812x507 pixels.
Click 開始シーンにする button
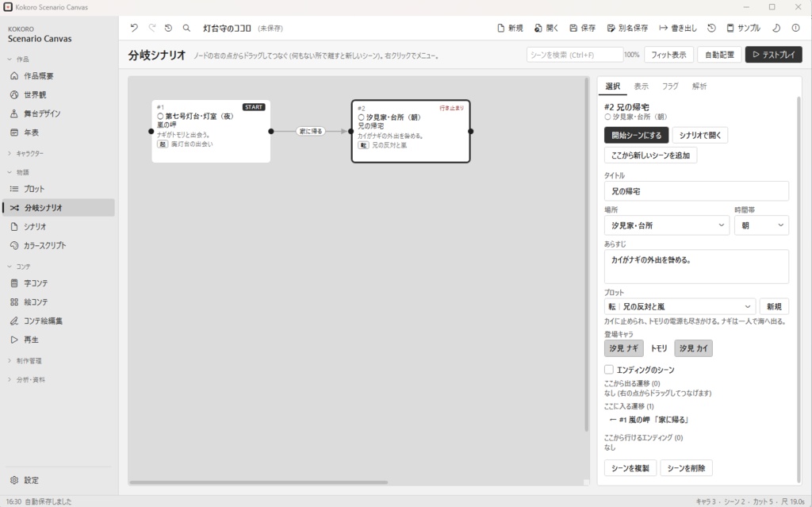637,136
